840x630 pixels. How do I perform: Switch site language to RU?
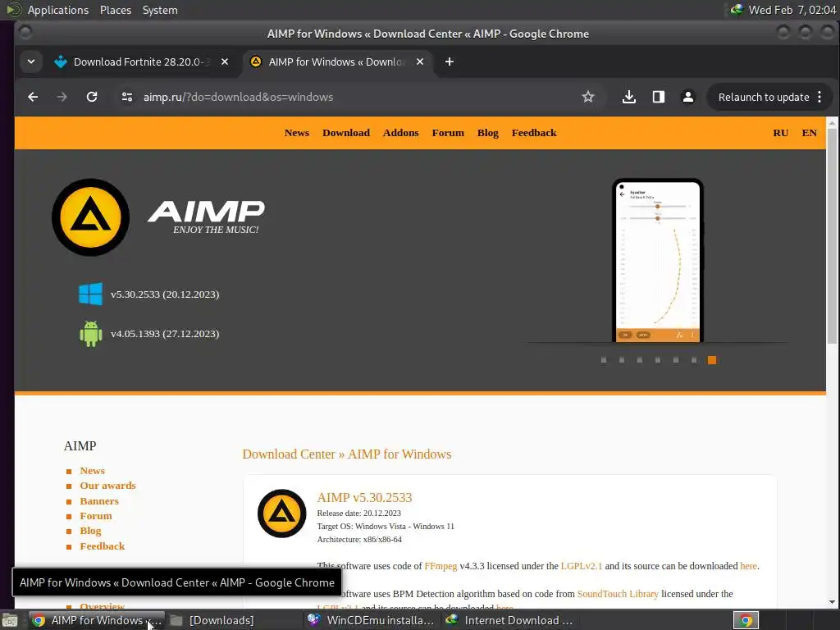tap(781, 133)
